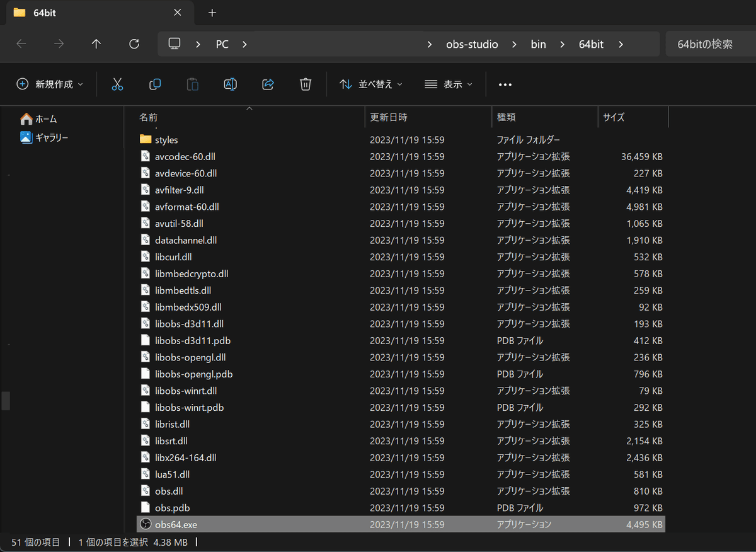Open the 新規作成 menu
The width and height of the screenshot is (756, 552).
coord(49,83)
